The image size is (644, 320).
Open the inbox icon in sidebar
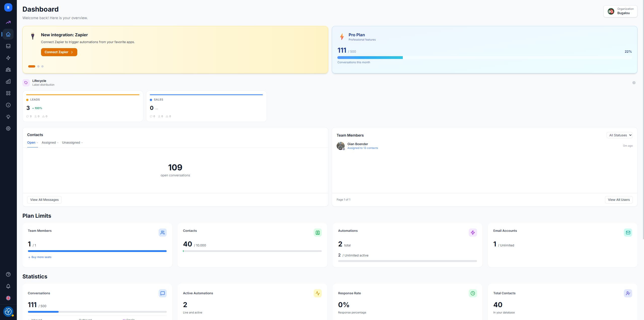pos(8,46)
